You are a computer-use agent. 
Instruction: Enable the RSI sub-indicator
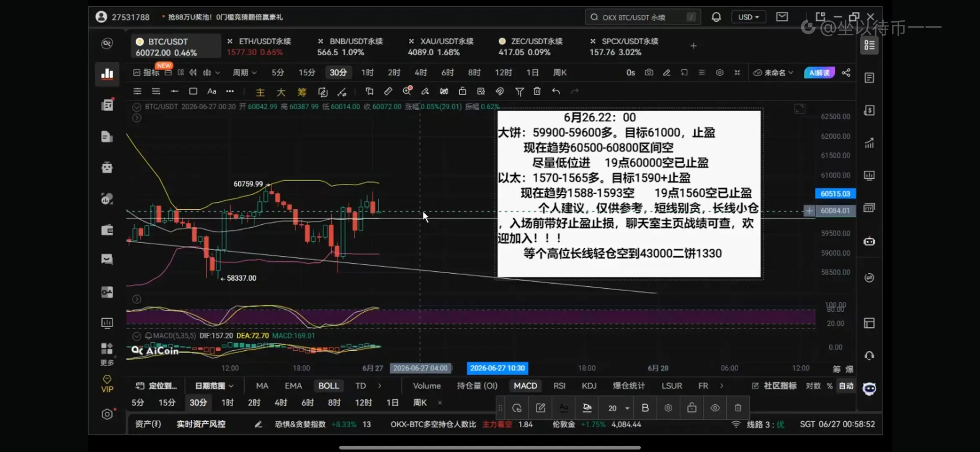[559, 386]
